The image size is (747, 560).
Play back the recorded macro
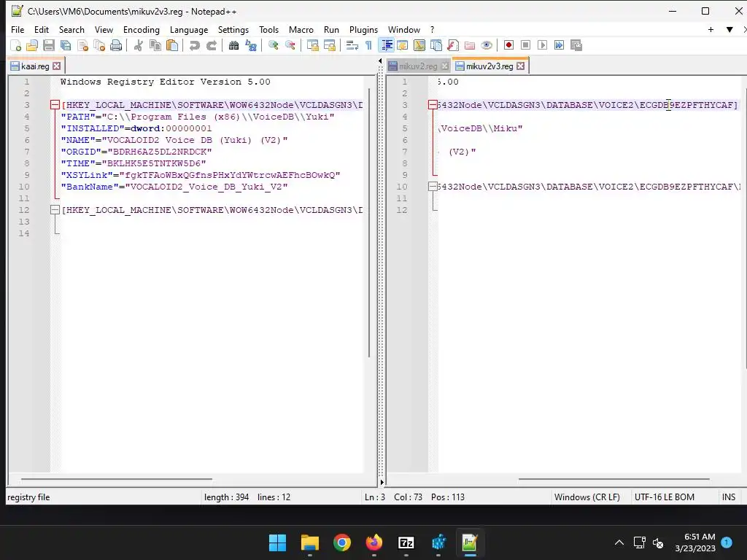[542, 45]
